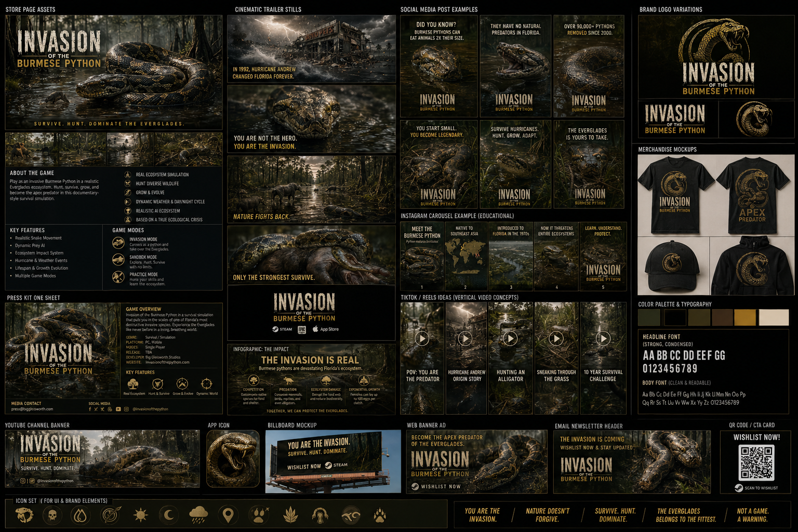Click the skull icon in the icon set

coord(52,515)
